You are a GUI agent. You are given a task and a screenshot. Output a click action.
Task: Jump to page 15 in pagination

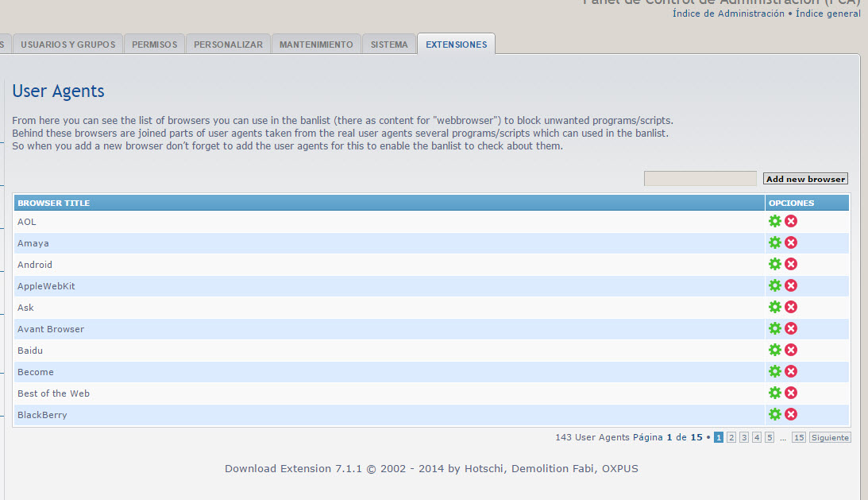point(798,438)
